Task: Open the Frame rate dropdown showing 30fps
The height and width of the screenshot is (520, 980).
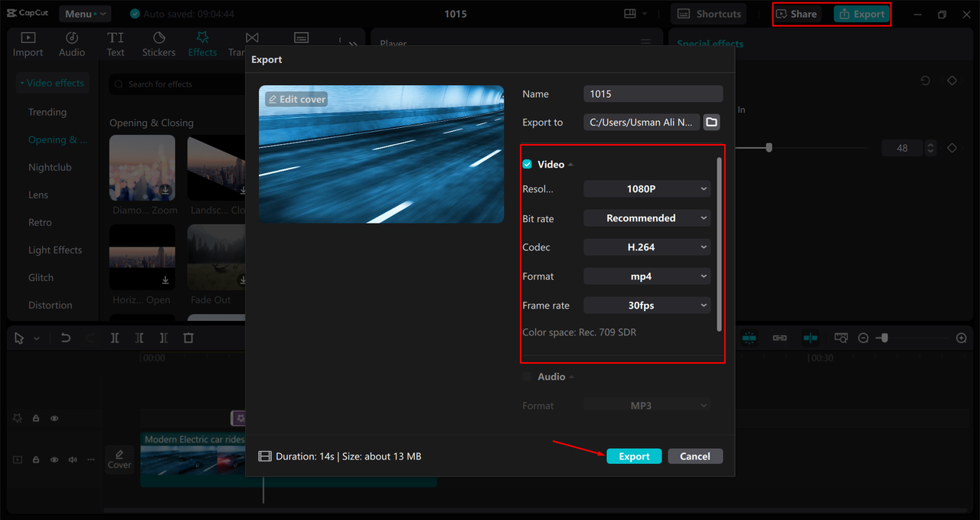Action: [647, 306]
